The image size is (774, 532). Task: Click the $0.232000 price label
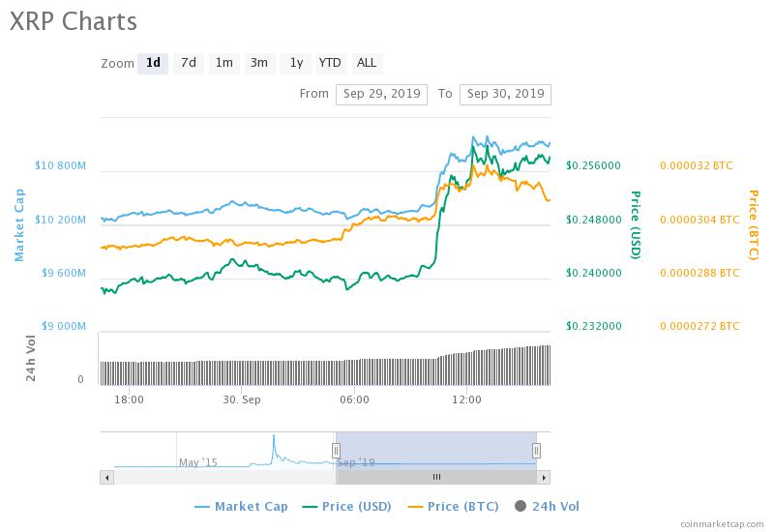click(594, 326)
